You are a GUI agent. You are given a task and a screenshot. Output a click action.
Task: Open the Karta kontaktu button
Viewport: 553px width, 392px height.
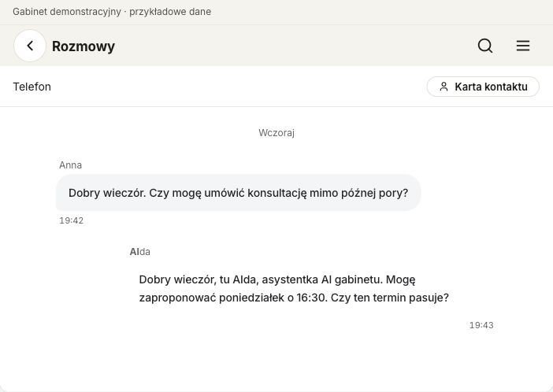coord(483,87)
